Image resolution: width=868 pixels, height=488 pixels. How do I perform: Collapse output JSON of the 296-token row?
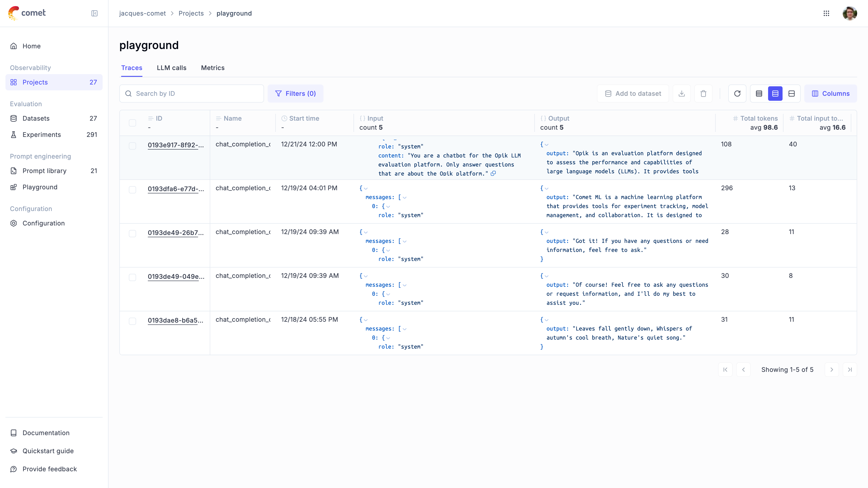tap(547, 189)
